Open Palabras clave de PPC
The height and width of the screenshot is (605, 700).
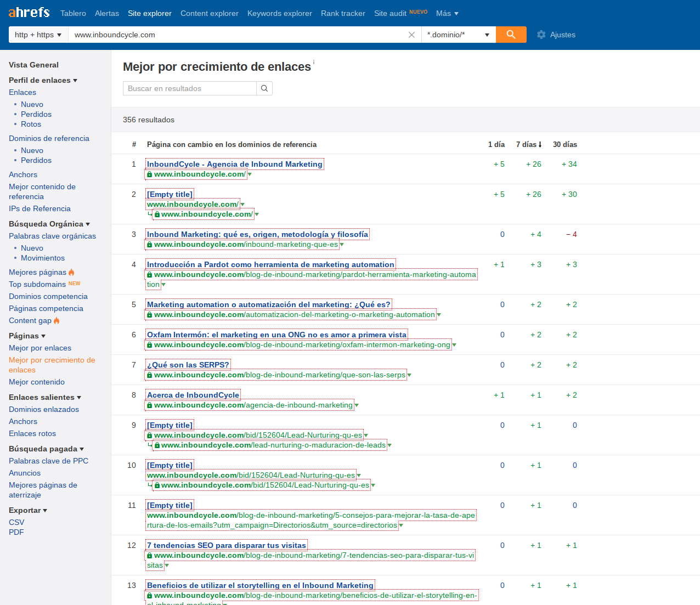point(48,461)
